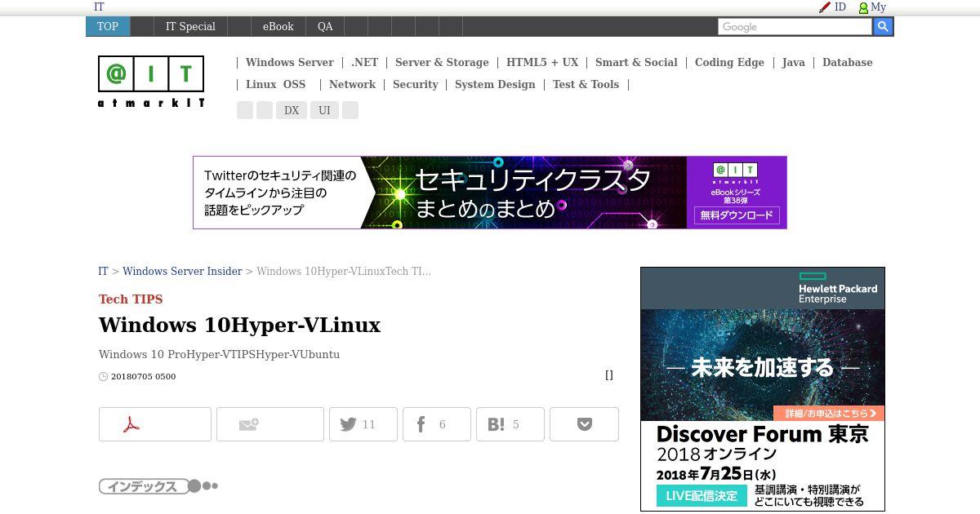Screen dimensions: 980x514
Task: Open Test & Tools category
Action: [586, 84]
